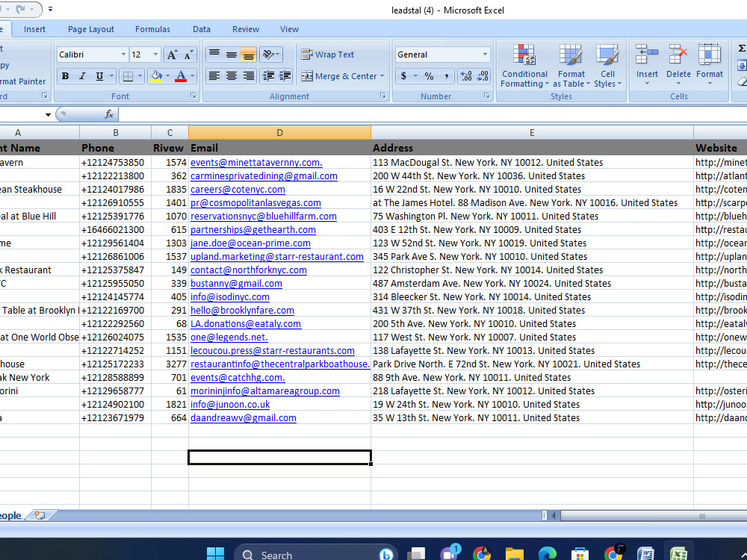This screenshot has width=747, height=560.
Task: Open events@minettatavernny.com email link
Action: coord(256,162)
